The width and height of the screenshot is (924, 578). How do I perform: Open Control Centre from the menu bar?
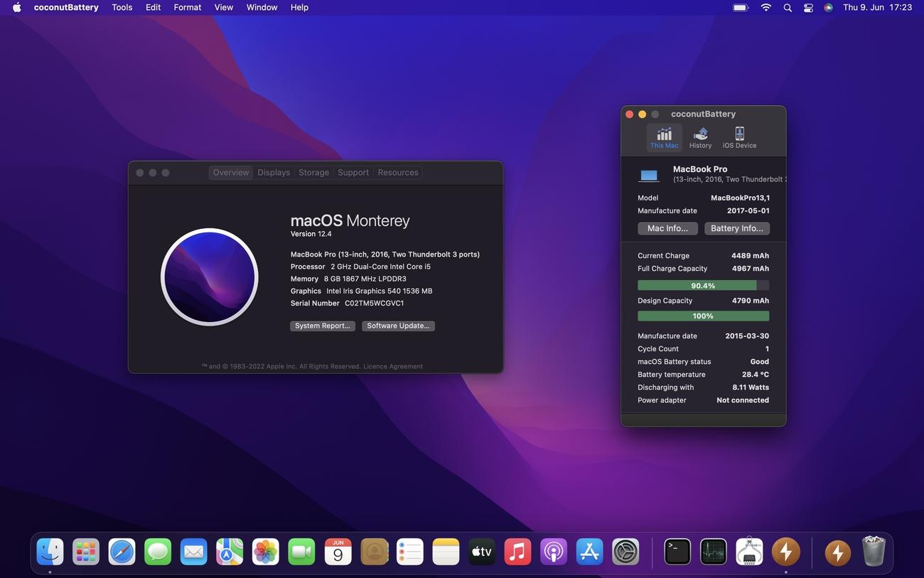(x=808, y=7)
